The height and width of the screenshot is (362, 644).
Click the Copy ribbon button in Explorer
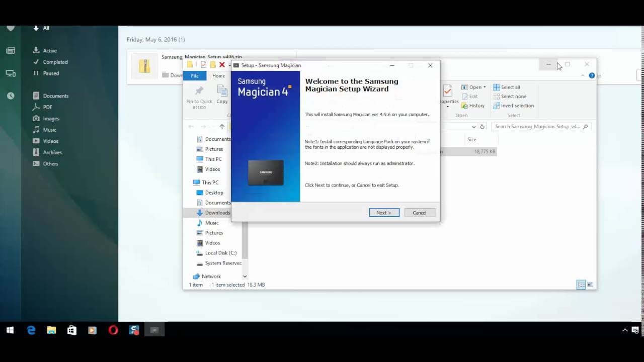[x=222, y=95]
